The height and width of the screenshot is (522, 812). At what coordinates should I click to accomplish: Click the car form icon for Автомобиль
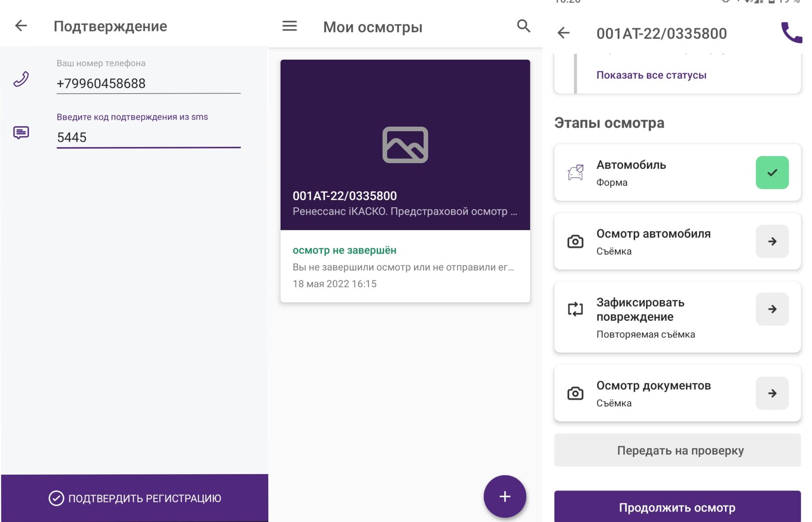[x=575, y=172]
